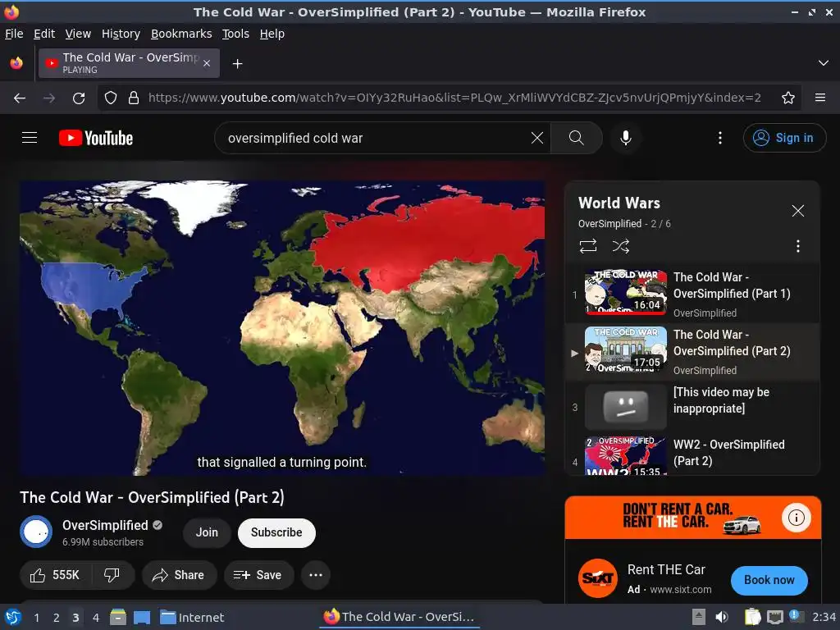Click the Sixt ad info icon
Viewport: 840px width, 630px height.
coord(796,518)
